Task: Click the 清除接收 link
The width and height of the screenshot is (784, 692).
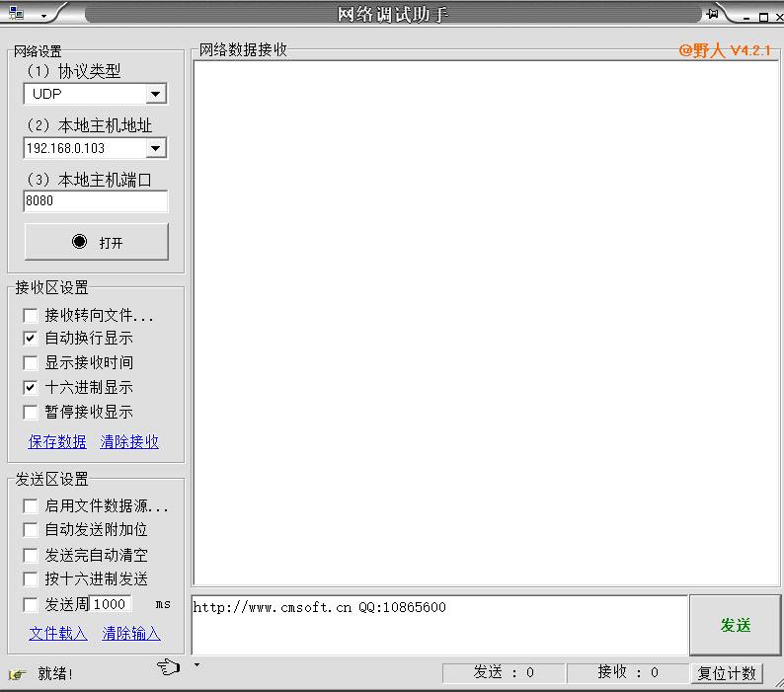Action: tap(129, 441)
